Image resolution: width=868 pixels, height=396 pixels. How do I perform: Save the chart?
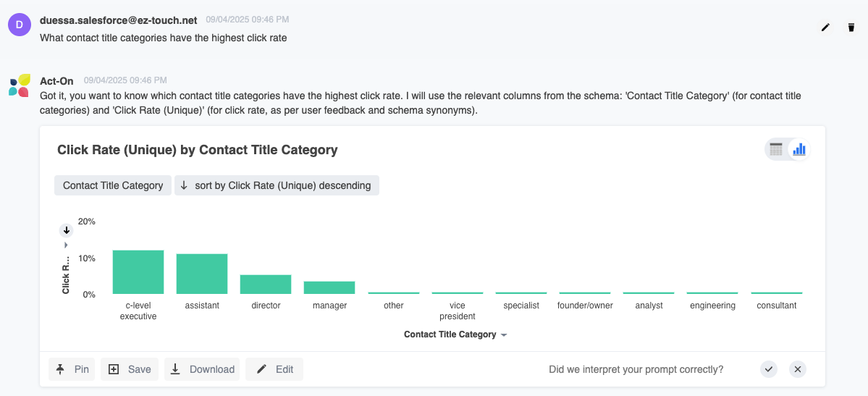130,369
